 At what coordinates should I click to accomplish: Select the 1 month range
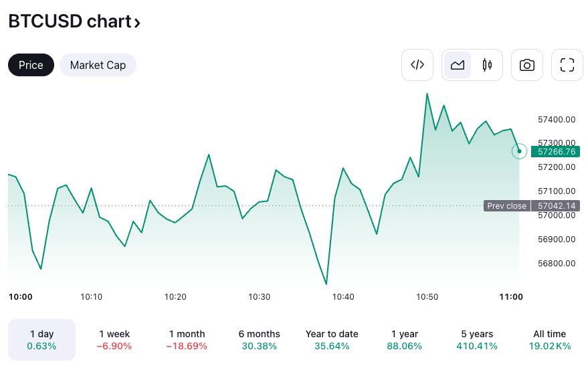187,340
